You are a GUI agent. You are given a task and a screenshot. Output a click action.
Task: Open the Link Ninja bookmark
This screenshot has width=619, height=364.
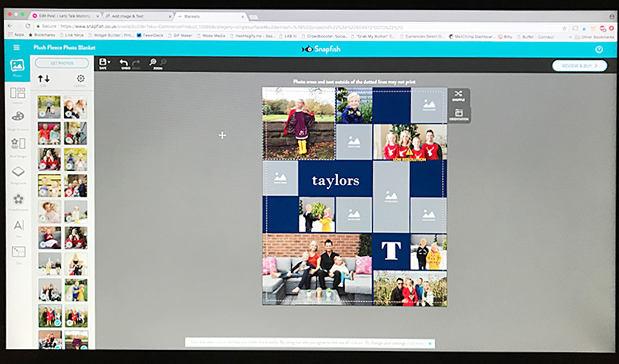(71, 35)
